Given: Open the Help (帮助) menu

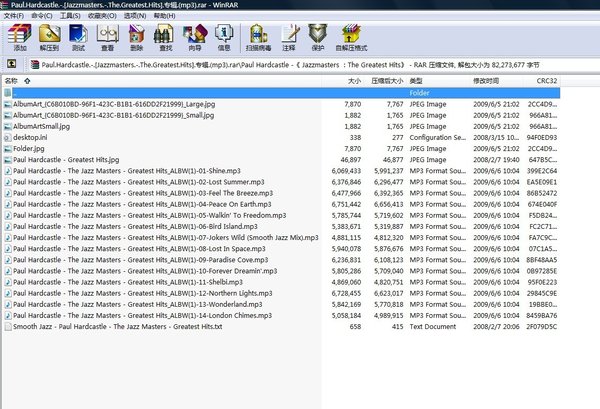Looking at the screenshot, I should [x=165, y=16].
